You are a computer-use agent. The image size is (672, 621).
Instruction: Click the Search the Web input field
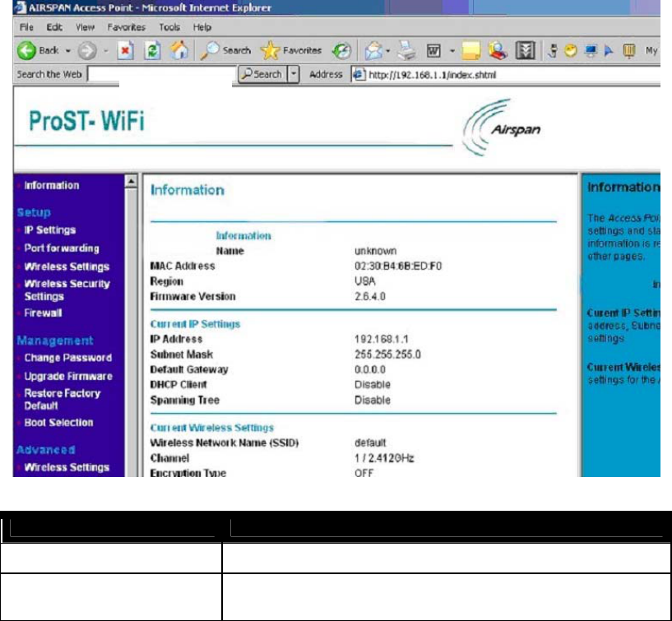click(x=162, y=74)
